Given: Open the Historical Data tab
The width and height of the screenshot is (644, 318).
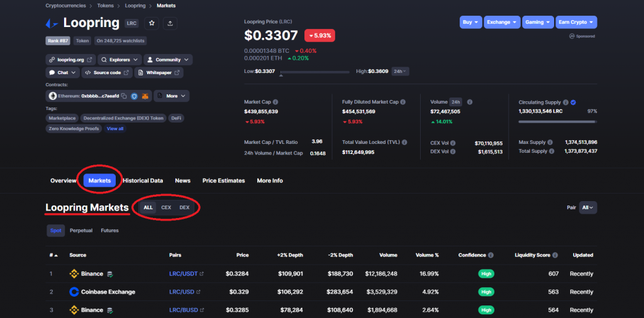Looking at the screenshot, I should tap(143, 180).
